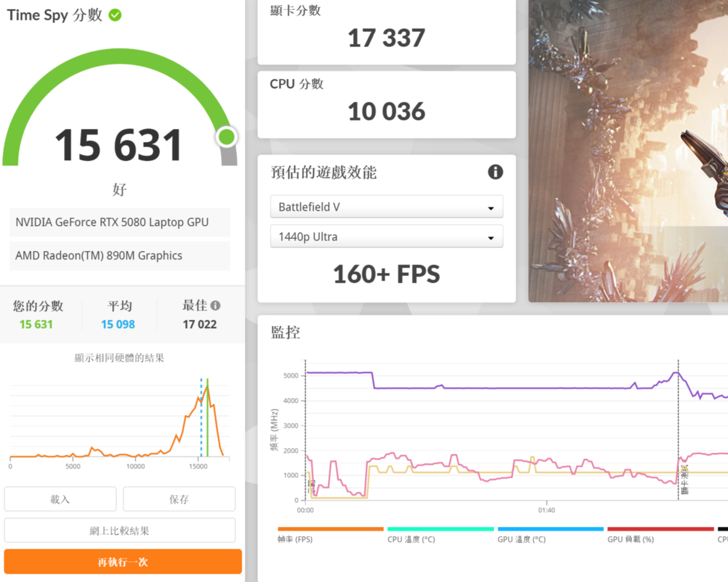
Task: Open the info icon in 預估的遊戲效能
Action: coord(495,172)
